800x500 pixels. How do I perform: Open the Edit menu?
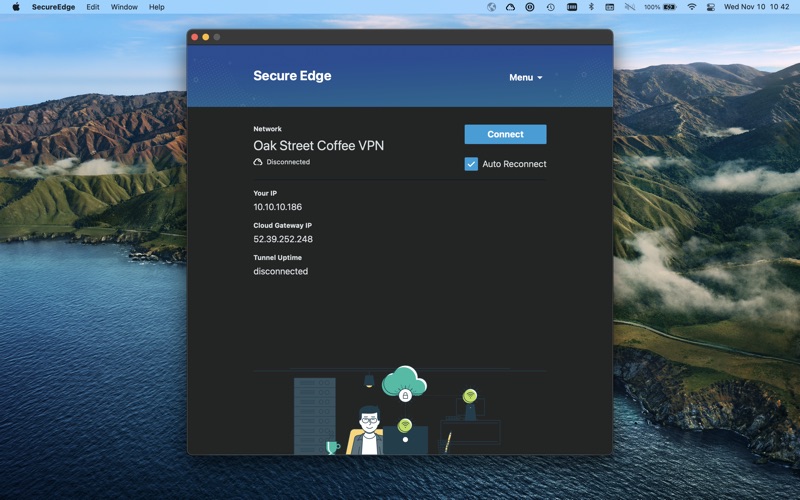point(93,7)
